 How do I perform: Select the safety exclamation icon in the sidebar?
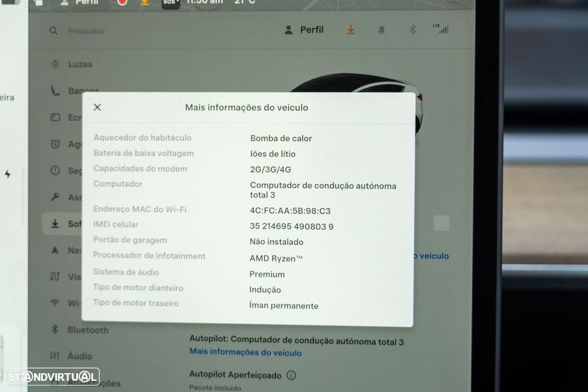click(x=55, y=171)
